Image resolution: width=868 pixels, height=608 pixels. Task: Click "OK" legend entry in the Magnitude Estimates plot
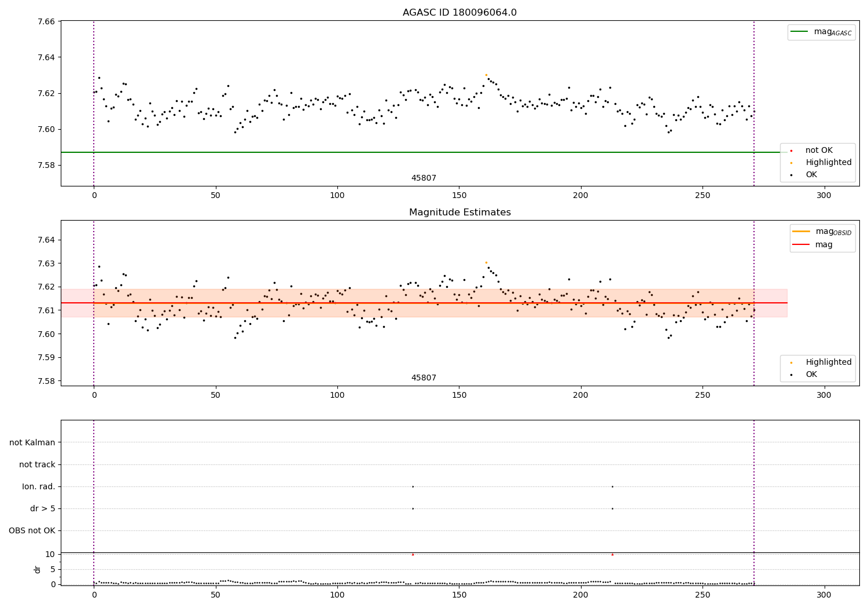click(804, 375)
